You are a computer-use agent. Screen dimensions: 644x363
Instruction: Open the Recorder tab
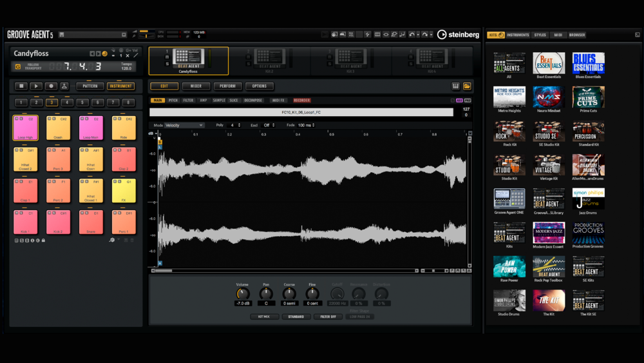pos(301,101)
